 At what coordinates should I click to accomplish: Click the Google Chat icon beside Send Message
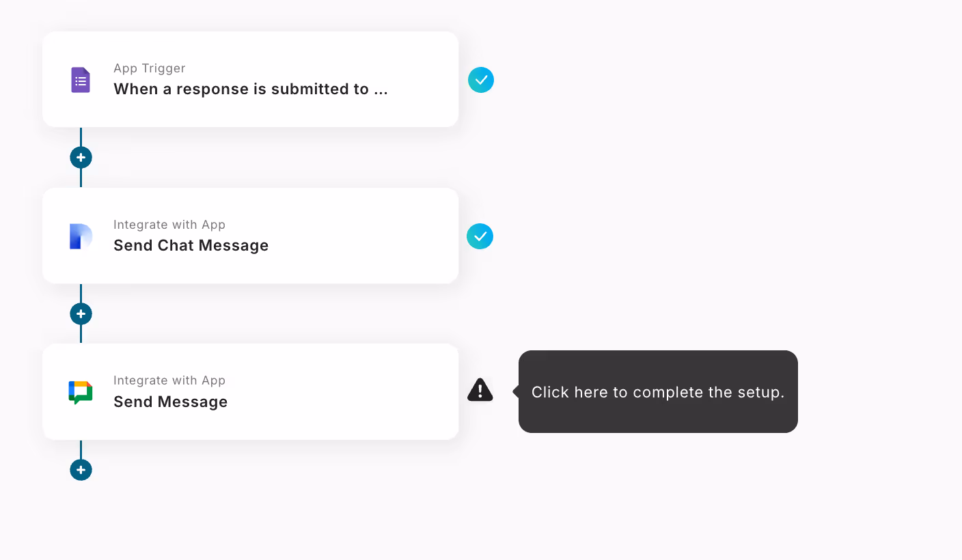coord(81,392)
